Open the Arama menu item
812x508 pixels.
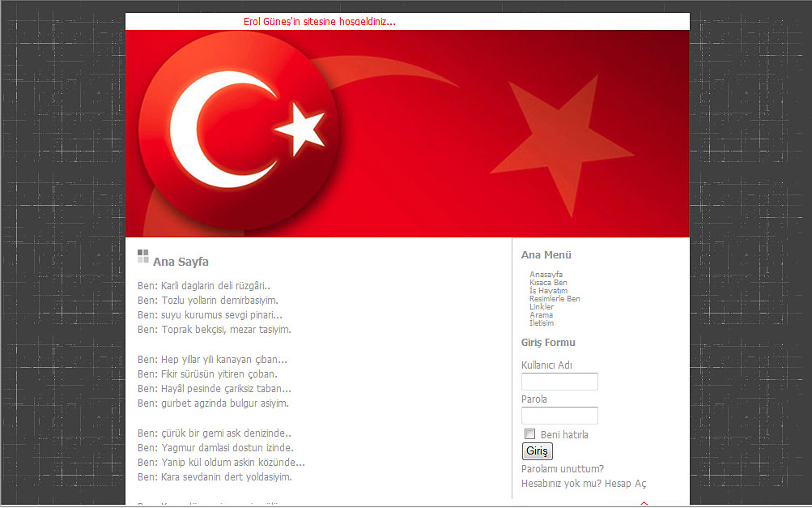[x=541, y=314]
